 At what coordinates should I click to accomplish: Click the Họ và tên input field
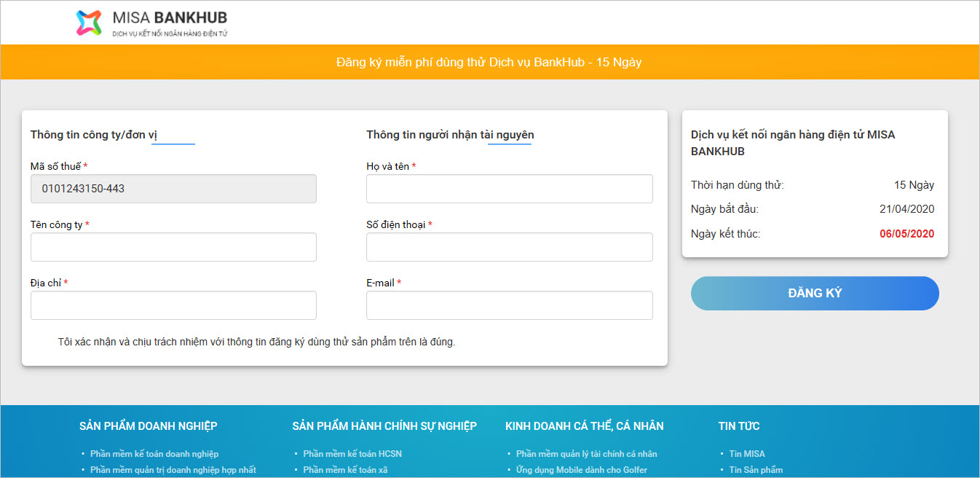coord(509,189)
